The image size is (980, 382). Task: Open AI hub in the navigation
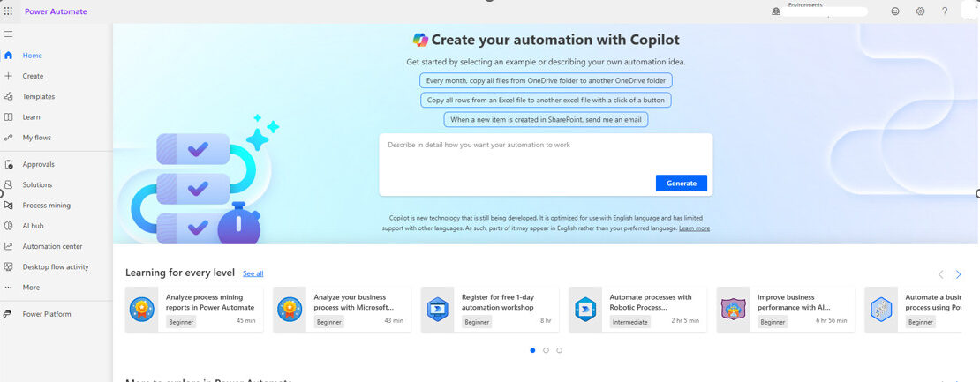[x=34, y=225]
